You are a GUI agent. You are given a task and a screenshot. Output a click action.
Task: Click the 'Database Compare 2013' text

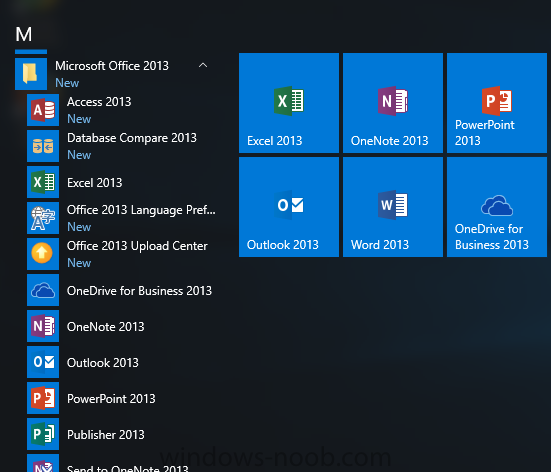[132, 138]
